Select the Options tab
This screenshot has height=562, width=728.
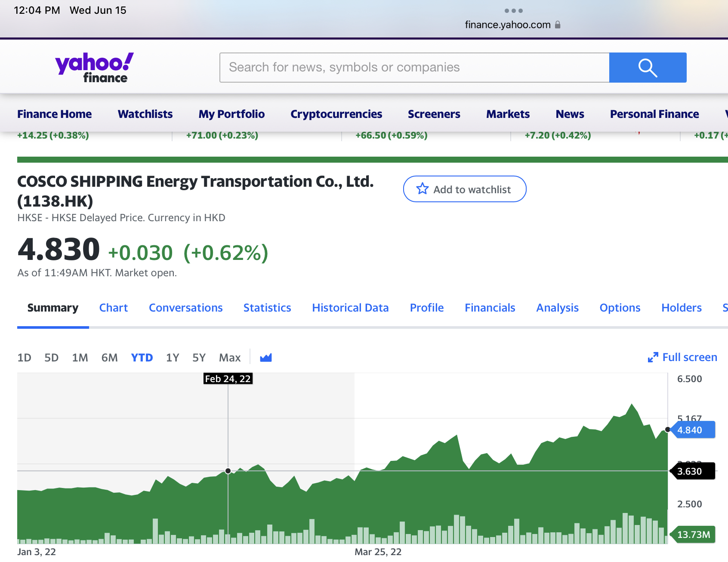pos(620,308)
